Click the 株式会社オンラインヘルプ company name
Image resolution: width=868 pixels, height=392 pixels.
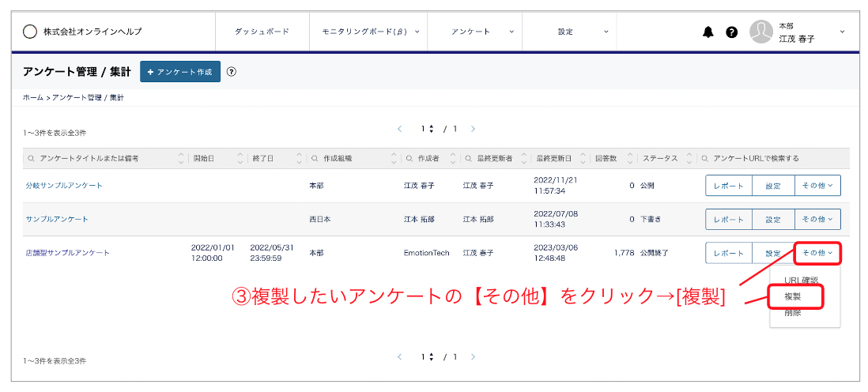click(x=92, y=32)
